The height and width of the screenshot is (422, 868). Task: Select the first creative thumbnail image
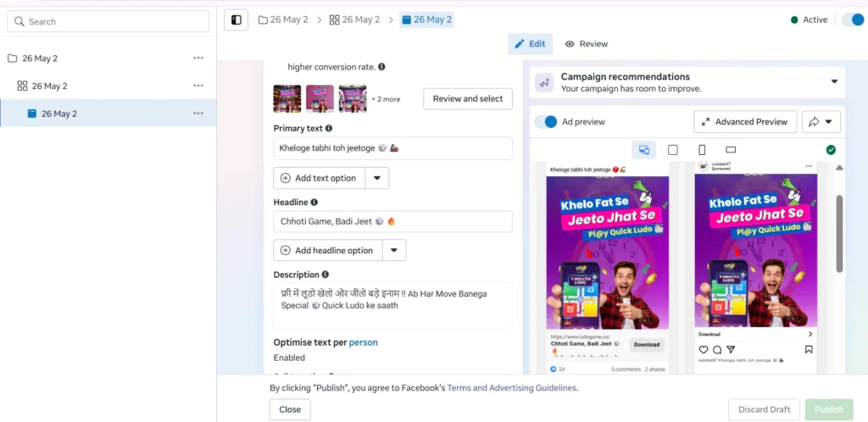287,99
